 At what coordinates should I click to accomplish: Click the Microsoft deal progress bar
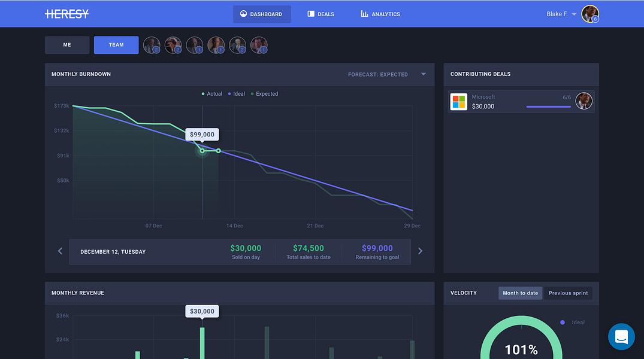(x=548, y=107)
